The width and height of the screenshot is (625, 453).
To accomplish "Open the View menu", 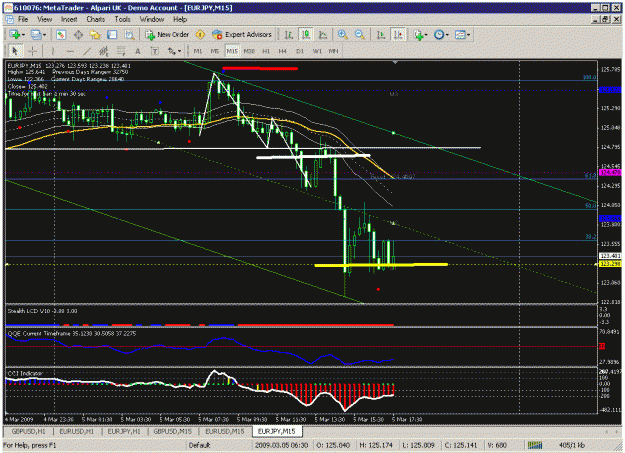I will click(45, 19).
